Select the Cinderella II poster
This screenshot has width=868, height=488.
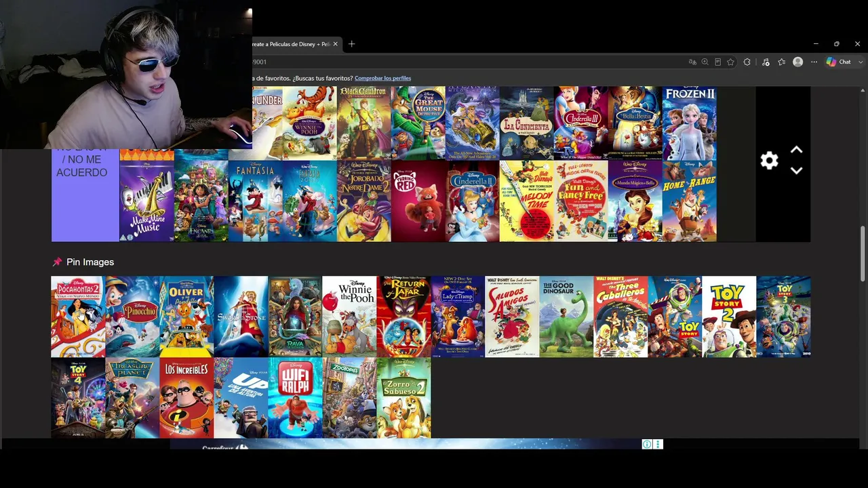tap(472, 201)
